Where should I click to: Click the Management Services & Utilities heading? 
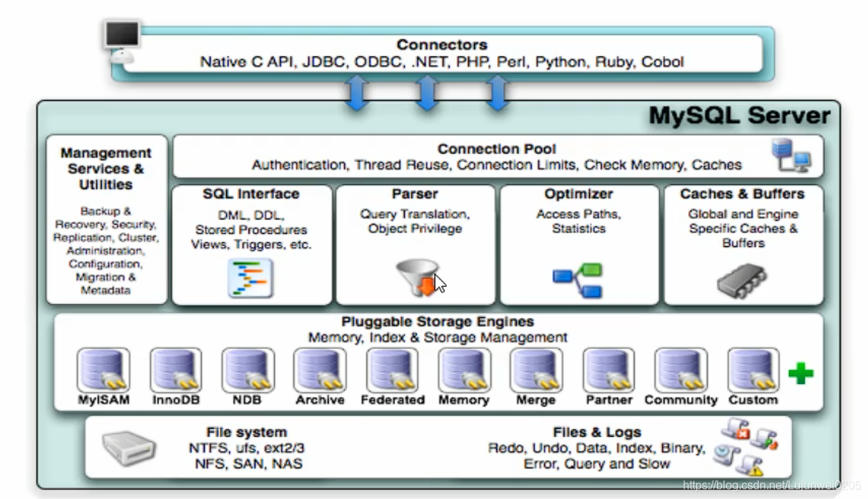click(106, 169)
